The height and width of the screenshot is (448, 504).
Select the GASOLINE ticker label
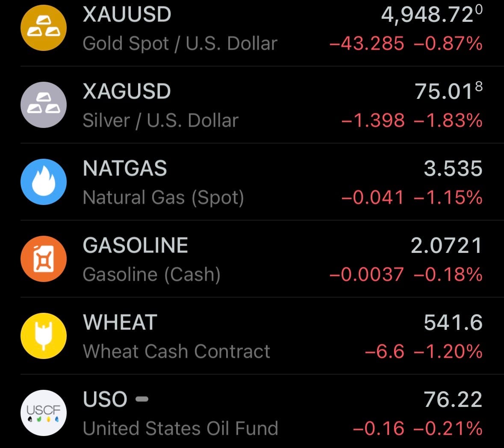[x=135, y=246]
